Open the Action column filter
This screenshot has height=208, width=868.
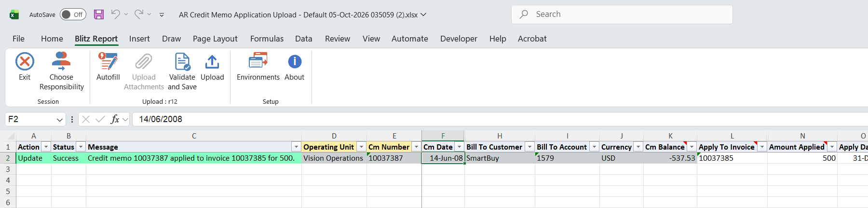46,147
